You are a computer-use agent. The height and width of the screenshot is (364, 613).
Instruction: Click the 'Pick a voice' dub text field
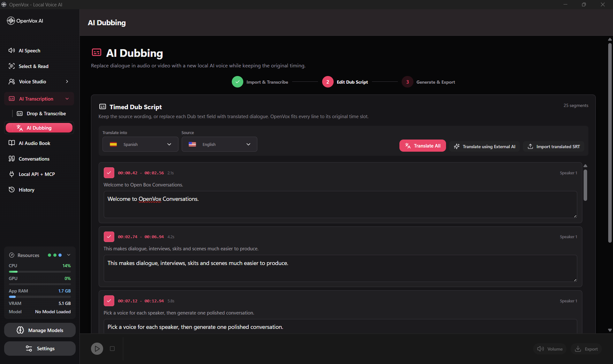(340, 327)
